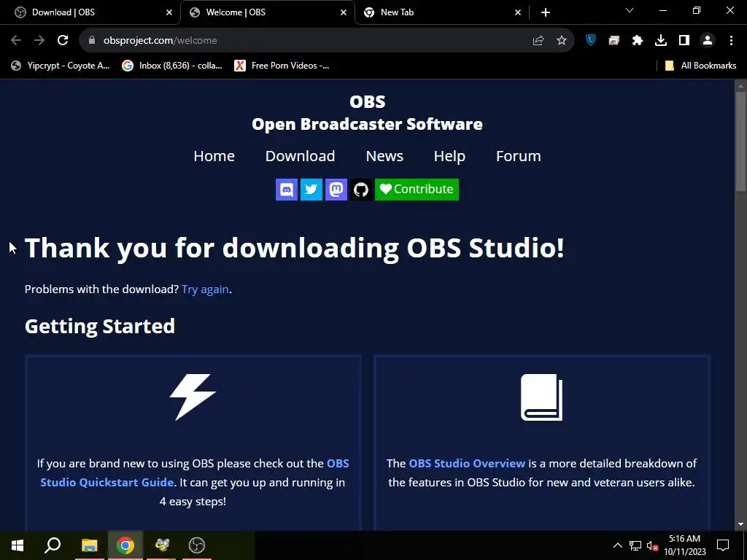The width and height of the screenshot is (747, 560).
Task: Click the 'Try again' download link
Action: pyautogui.click(x=205, y=289)
